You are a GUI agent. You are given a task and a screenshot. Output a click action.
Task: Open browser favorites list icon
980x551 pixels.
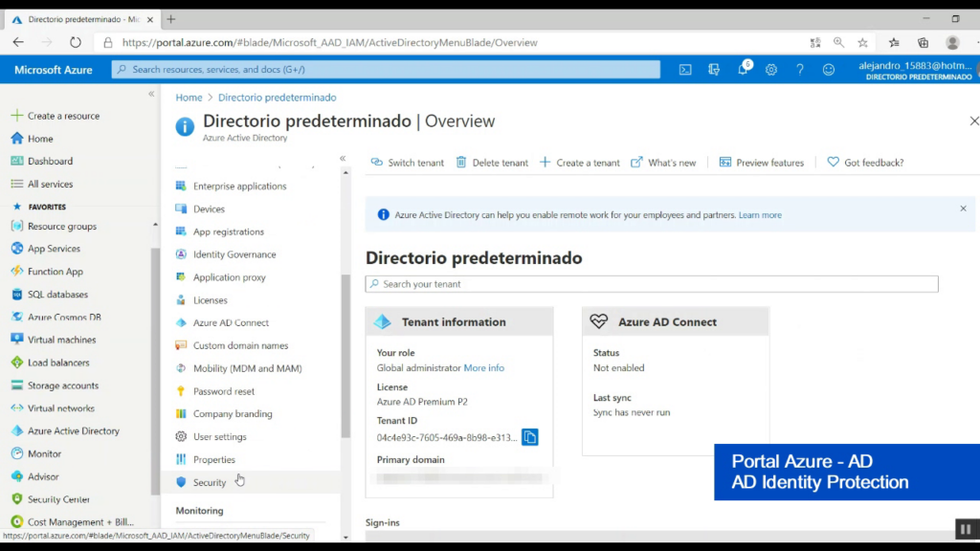[x=895, y=42]
